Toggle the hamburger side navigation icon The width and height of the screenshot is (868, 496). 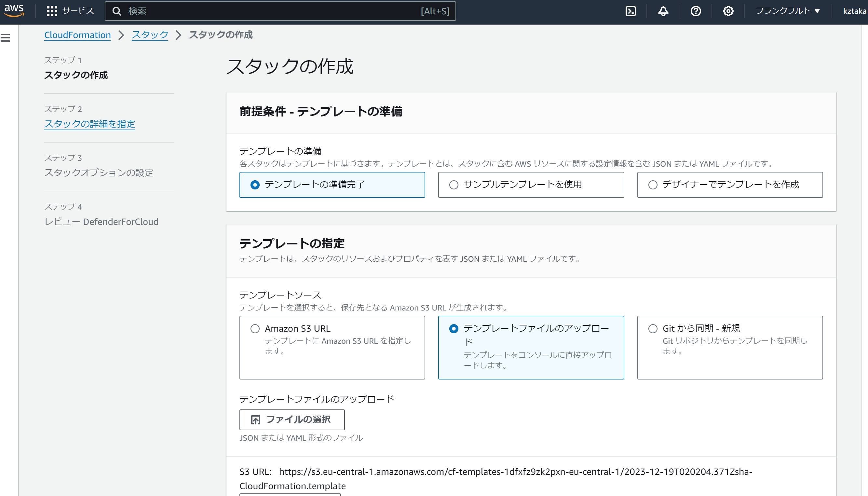pos(6,38)
